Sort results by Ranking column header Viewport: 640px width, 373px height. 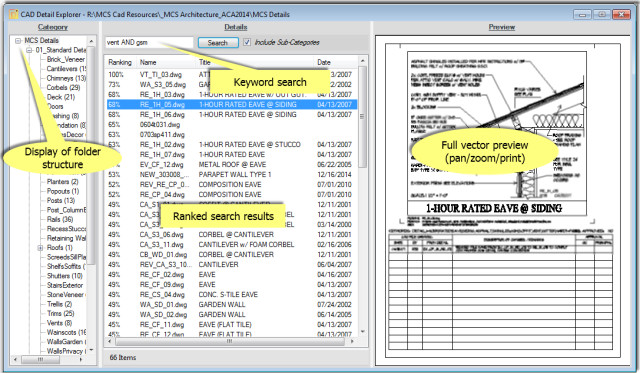[120, 62]
